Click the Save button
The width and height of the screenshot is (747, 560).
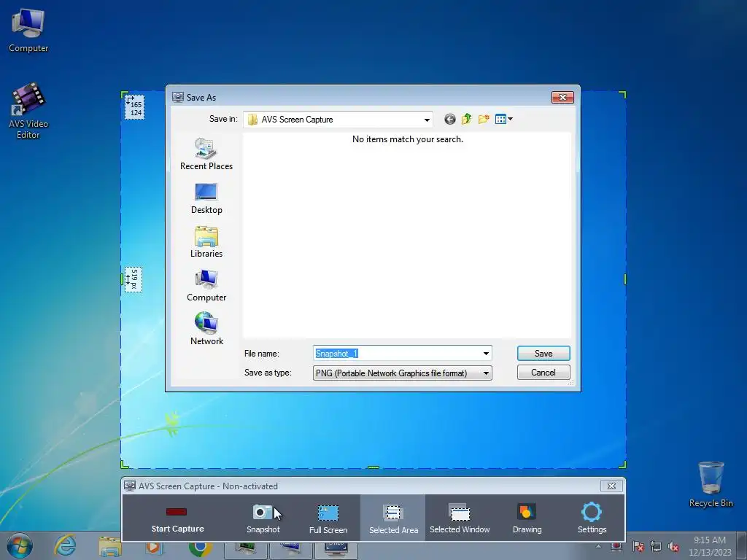pyautogui.click(x=543, y=354)
